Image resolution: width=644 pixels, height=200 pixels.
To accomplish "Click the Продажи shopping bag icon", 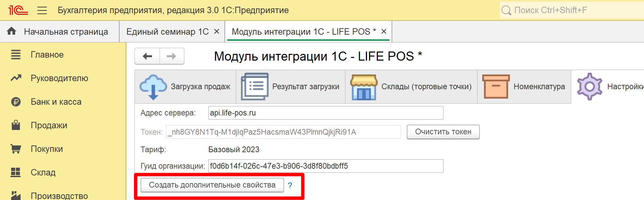I will pyautogui.click(x=16, y=125).
